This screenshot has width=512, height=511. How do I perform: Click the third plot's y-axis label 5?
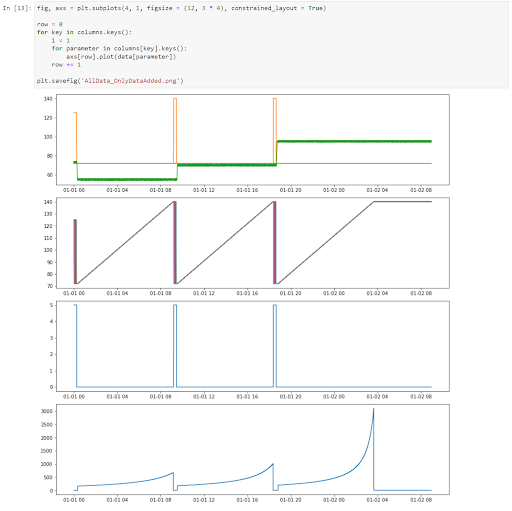tap(51, 305)
